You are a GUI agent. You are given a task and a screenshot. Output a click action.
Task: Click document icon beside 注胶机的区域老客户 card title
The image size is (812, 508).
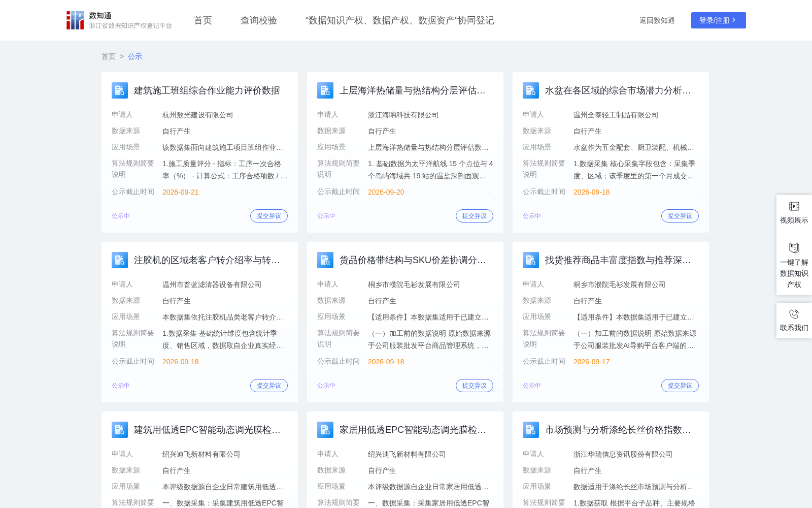pos(120,260)
